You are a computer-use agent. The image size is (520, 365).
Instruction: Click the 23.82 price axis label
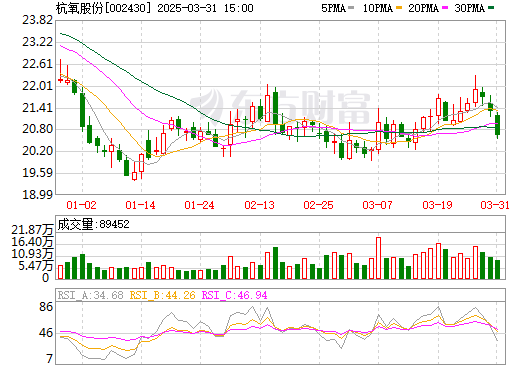click(x=37, y=20)
